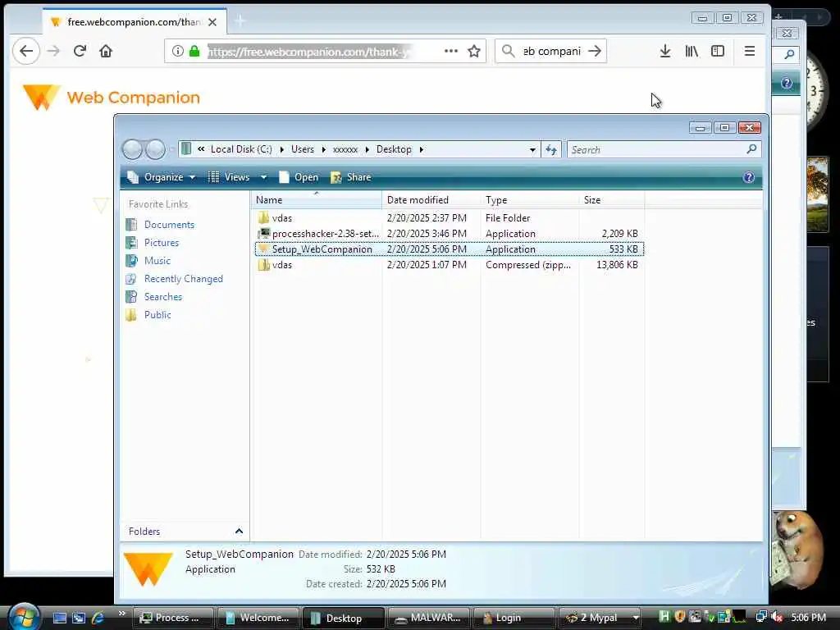Screen dimensions: 840x630
Task: Sort by Date modified column
Action: (x=431, y=200)
